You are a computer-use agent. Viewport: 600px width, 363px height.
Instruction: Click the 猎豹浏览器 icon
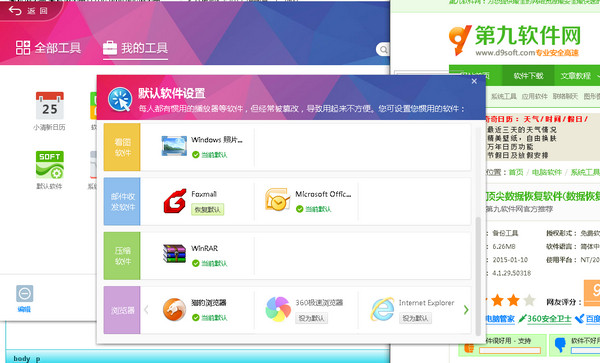[x=174, y=309]
